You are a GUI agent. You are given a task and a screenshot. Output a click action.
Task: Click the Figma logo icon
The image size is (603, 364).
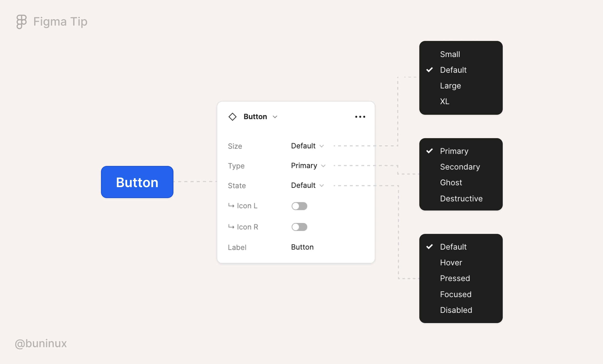coord(21,21)
